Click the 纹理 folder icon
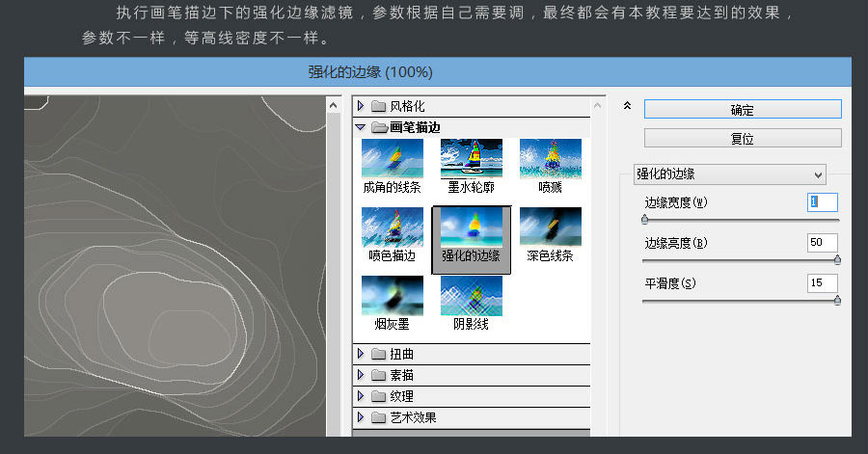The height and width of the screenshot is (454, 868). point(379,396)
